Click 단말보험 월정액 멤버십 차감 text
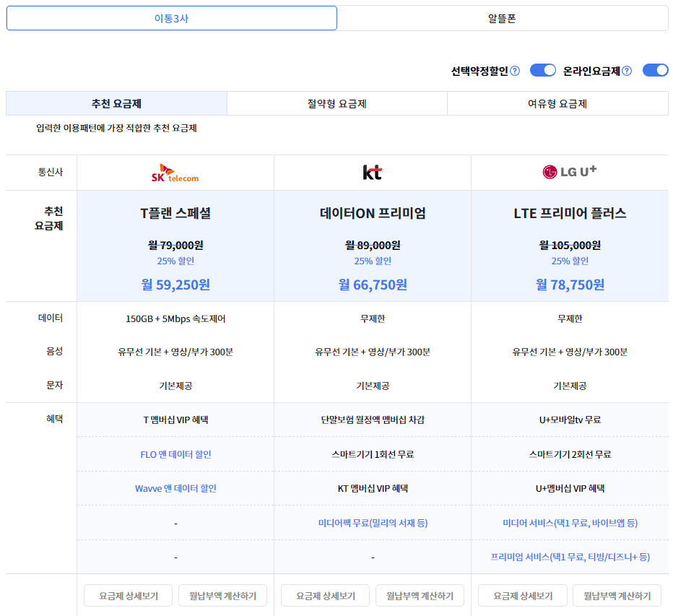This screenshot has height=616, width=673. 373,420
